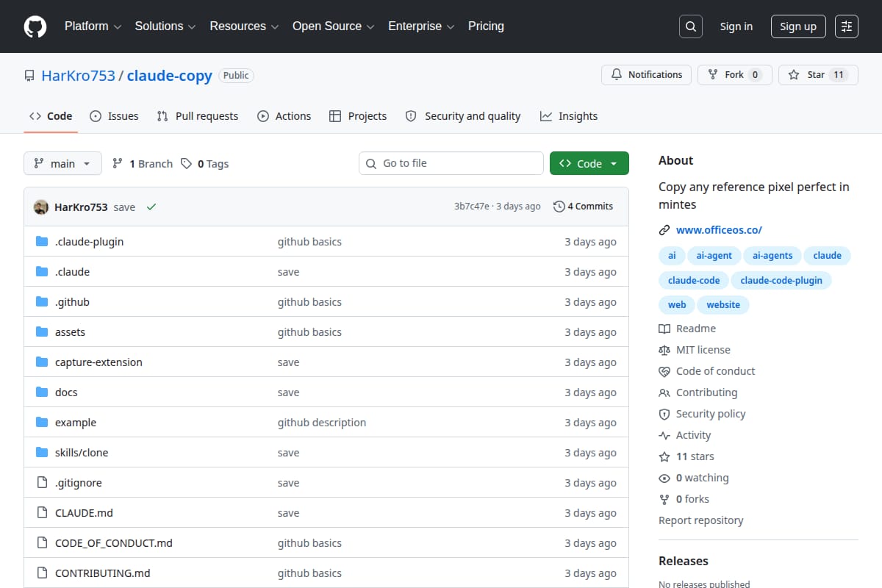
Task: Click the Report repository link
Action: click(701, 520)
